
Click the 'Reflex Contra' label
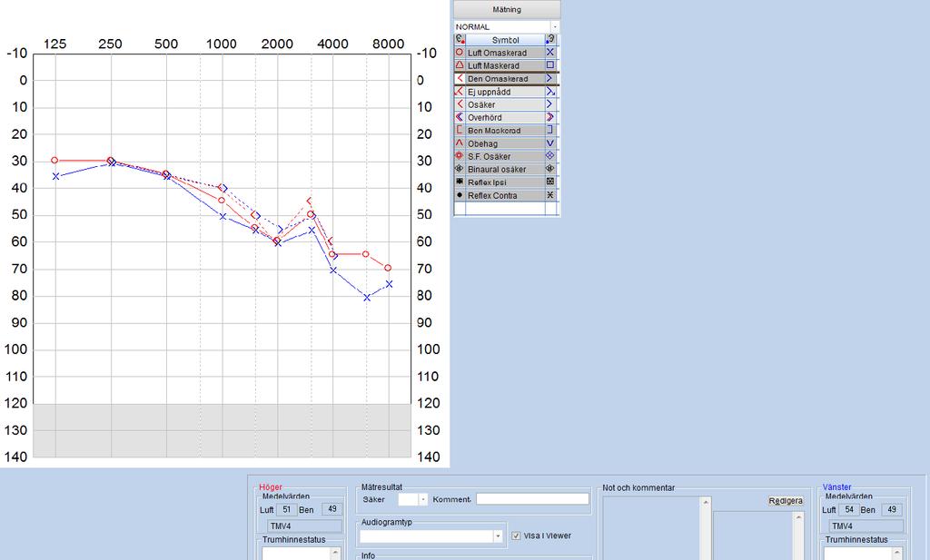(492, 195)
